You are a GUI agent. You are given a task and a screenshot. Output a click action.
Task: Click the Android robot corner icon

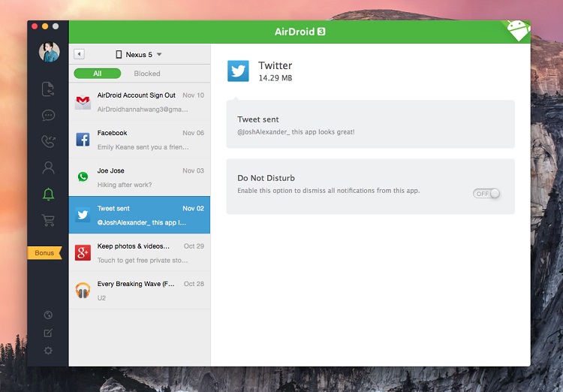[x=519, y=30]
